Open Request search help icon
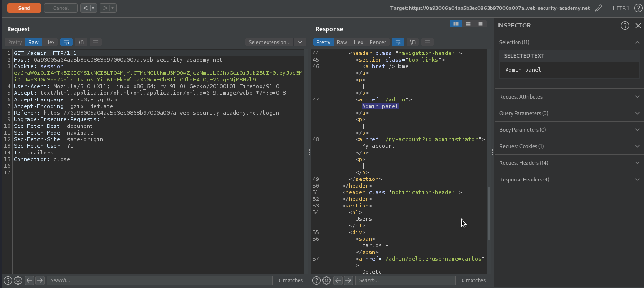Screen dimensions: 644x288 coord(8,280)
